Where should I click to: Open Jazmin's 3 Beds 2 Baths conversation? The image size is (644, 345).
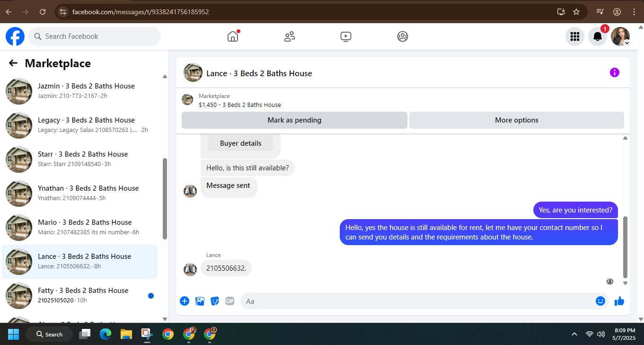click(x=79, y=91)
